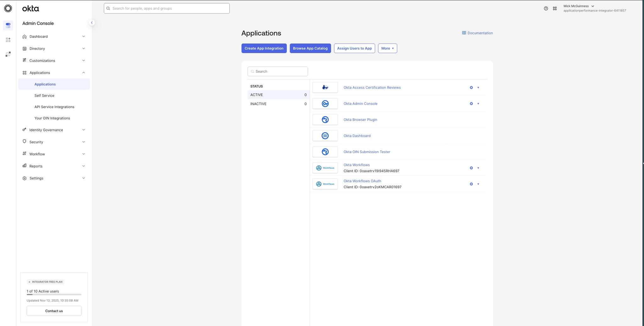Click the Create App Integration button
This screenshot has width=644, height=326.
click(x=264, y=48)
